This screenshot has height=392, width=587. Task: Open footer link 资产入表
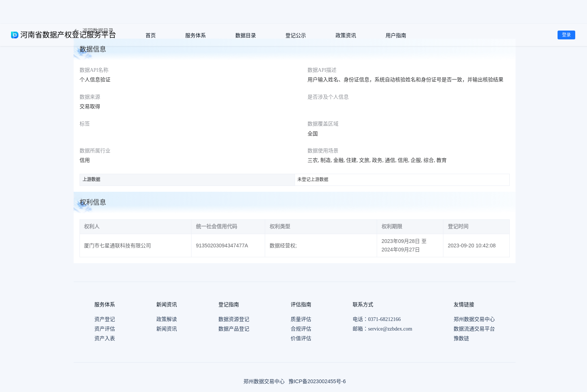(x=105, y=338)
